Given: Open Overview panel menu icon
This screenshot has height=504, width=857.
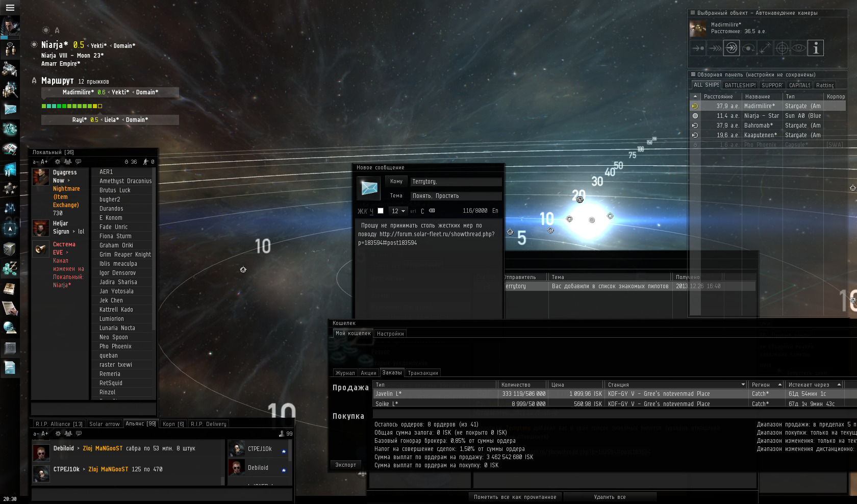Looking at the screenshot, I should (692, 74).
